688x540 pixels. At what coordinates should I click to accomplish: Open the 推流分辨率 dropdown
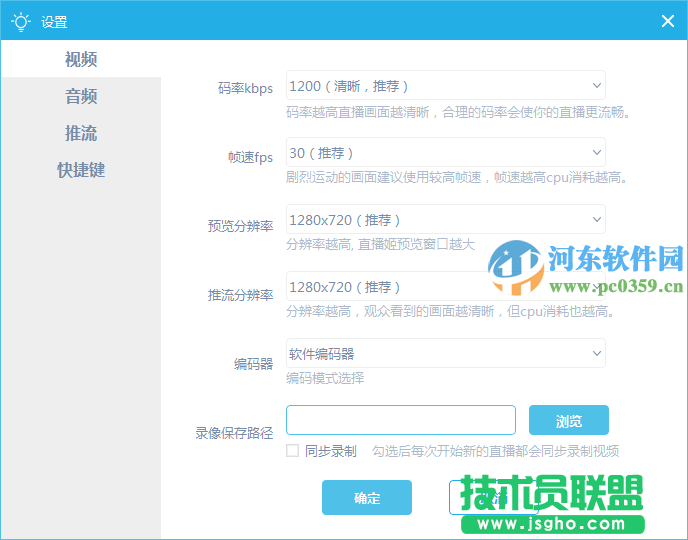pos(446,286)
